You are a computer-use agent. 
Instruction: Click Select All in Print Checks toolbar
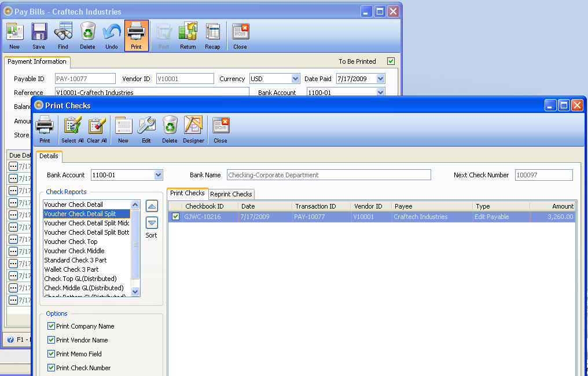pos(72,129)
